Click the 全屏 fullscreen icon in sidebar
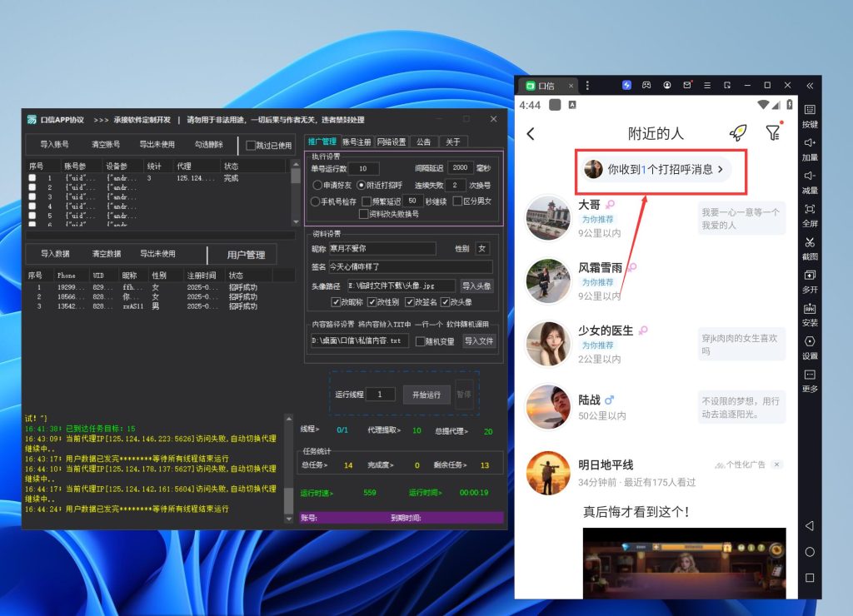 pyautogui.click(x=809, y=209)
